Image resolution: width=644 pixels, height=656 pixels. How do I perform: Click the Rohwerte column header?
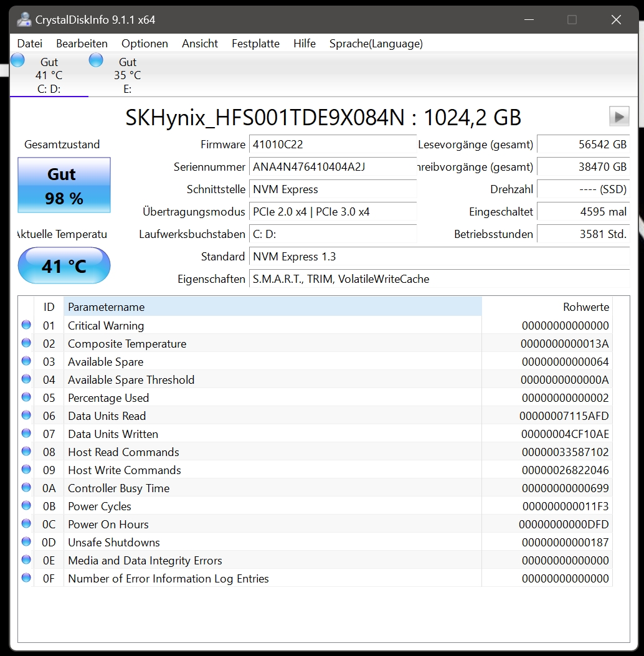tap(547, 307)
